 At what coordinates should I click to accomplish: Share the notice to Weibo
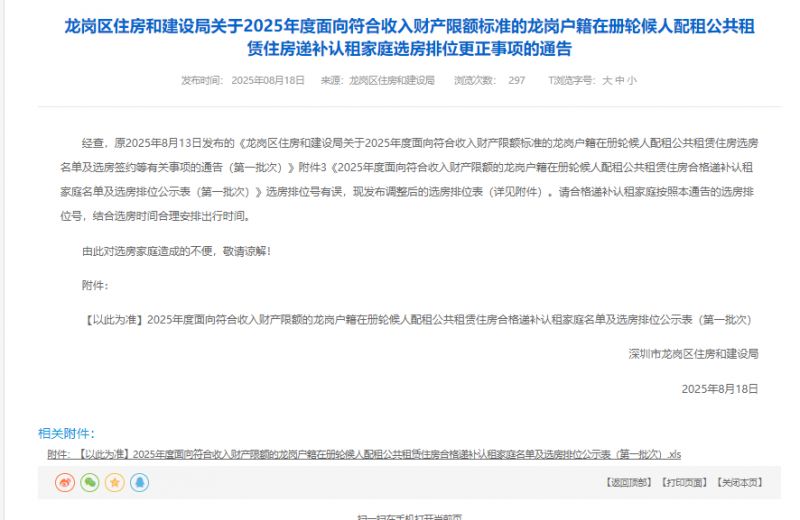[x=65, y=483]
